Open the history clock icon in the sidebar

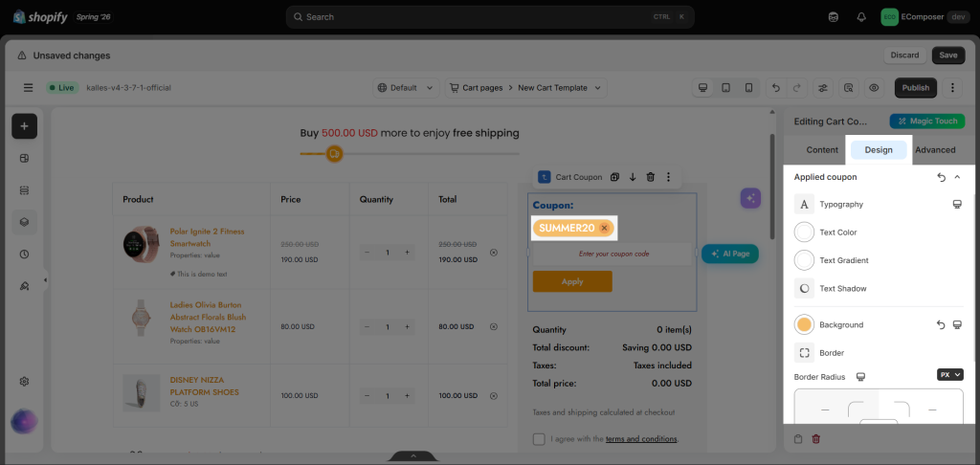24,255
